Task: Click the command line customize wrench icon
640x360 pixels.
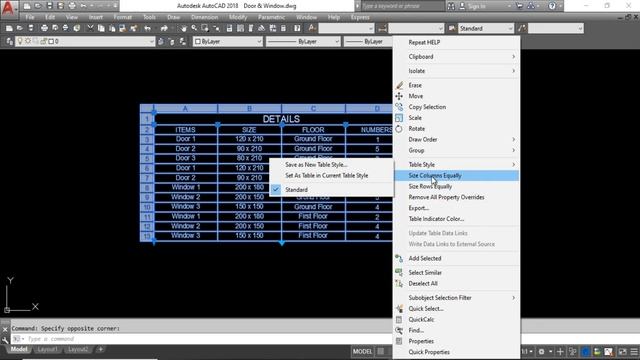Action: 5,340
